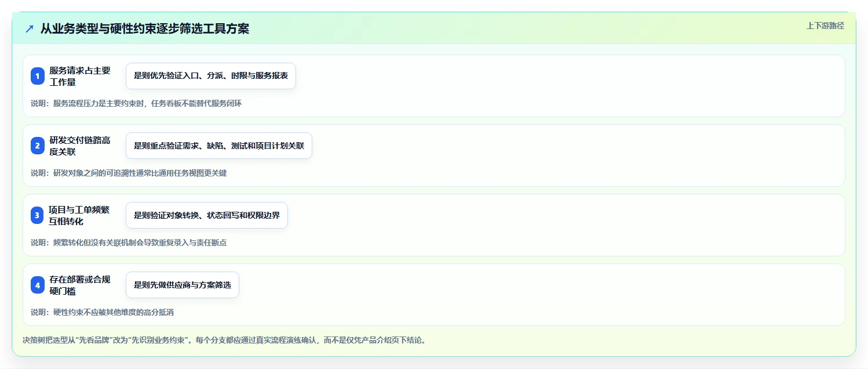Select 是则先做供应商与方案筛选 box
This screenshot has width=868, height=369.
(x=183, y=285)
